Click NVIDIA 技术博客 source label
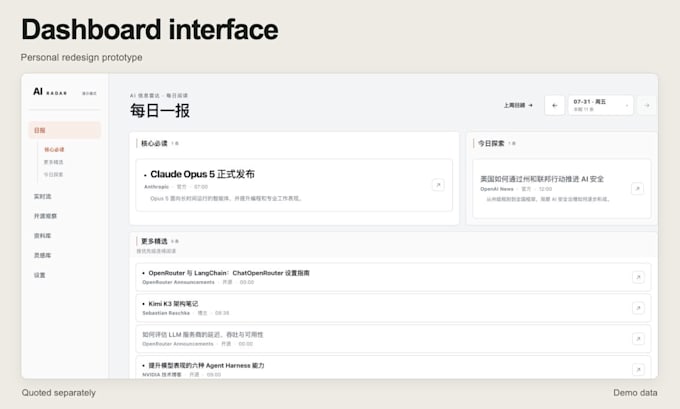The width and height of the screenshot is (680, 409). pyautogui.click(x=162, y=374)
